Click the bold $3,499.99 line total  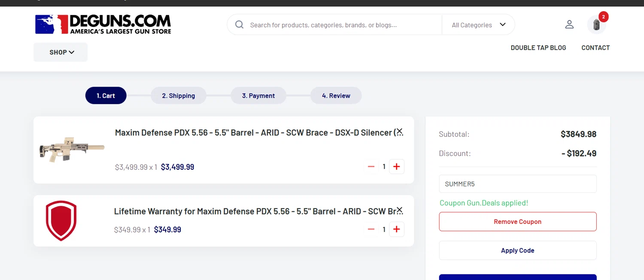[x=177, y=167]
